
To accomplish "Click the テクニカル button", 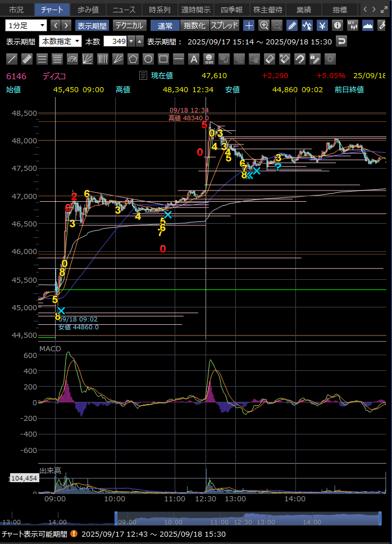I will pyautogui.click(x=129, y=25).
